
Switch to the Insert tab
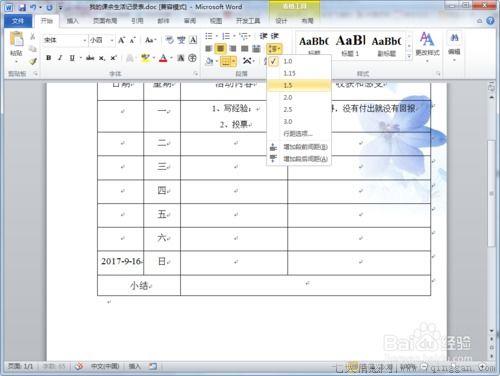[73, 21]
